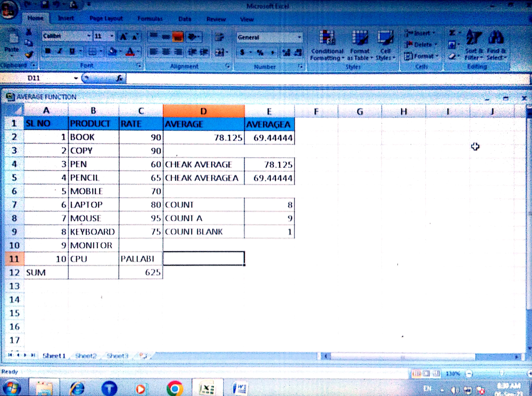532x396 pixels.
Task: Open the Sheet2 worksheet tab
Action: (x=86, y=356)
